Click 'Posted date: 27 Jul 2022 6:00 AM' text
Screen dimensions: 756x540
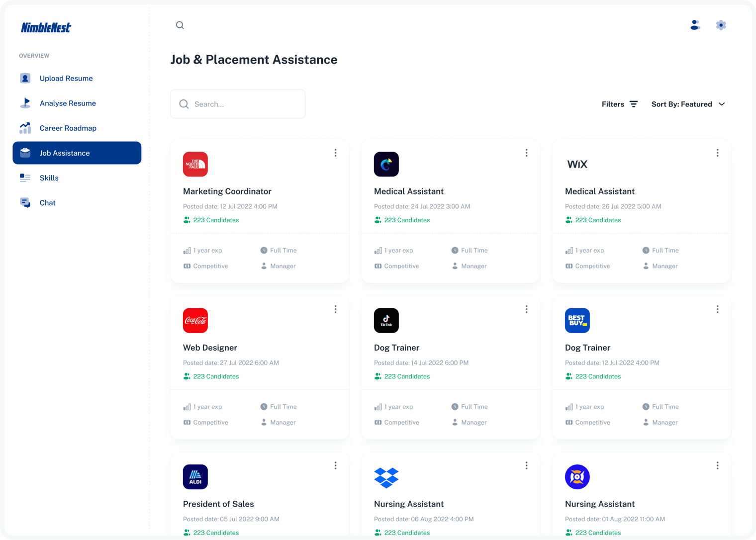click(231, 363)
